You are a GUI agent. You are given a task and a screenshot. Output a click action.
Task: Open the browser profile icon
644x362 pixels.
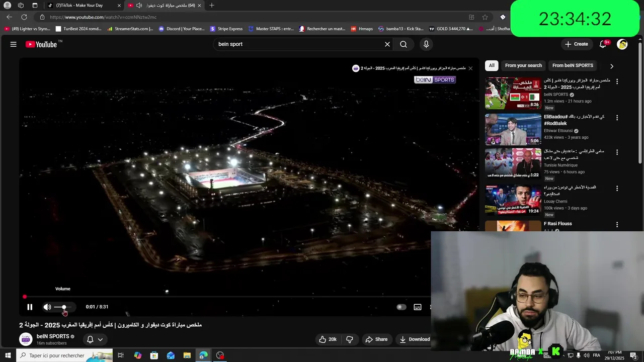7,6
